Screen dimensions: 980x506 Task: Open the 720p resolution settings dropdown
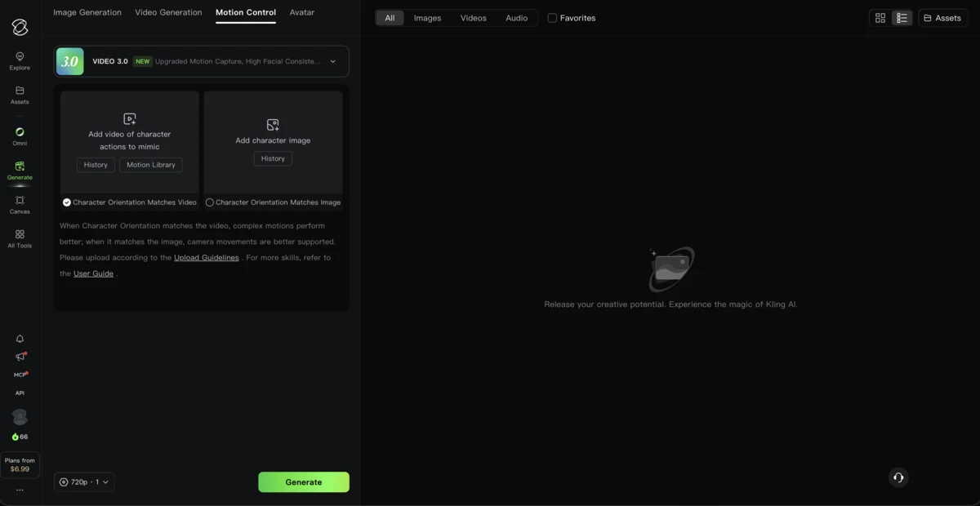point(84,482)
